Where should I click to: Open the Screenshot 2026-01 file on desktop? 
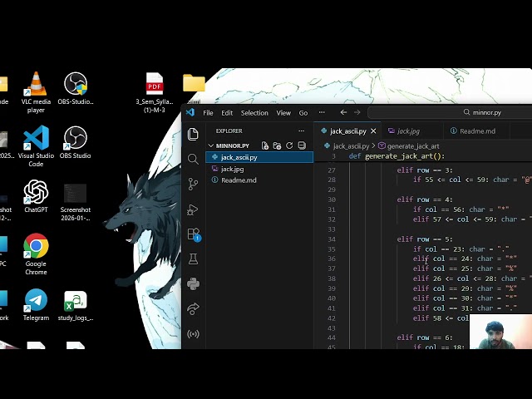[76, 202]
